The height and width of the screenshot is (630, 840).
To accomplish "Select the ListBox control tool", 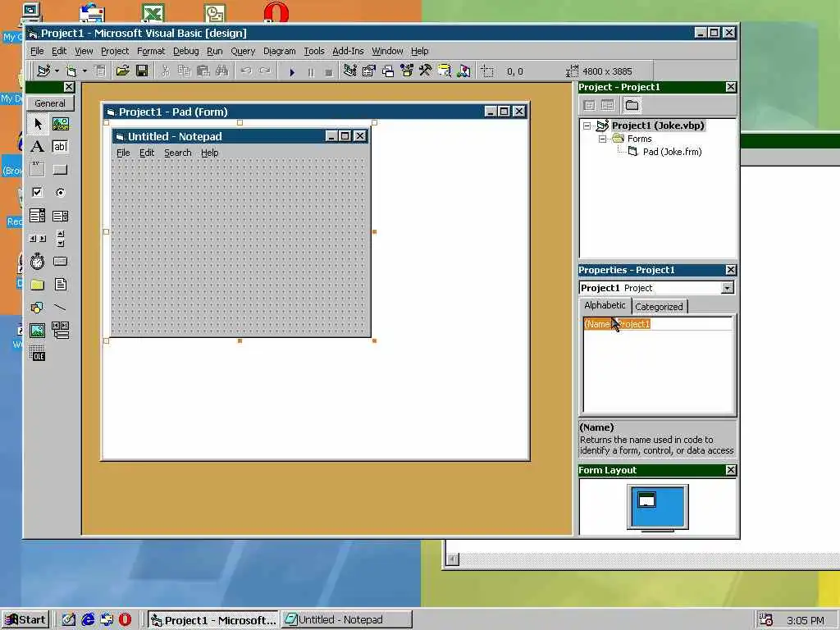I will click(61, 216).
